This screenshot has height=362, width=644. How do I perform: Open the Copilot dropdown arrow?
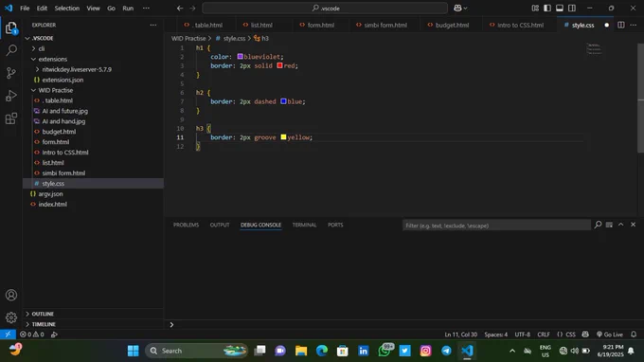(x=465, y=9)
